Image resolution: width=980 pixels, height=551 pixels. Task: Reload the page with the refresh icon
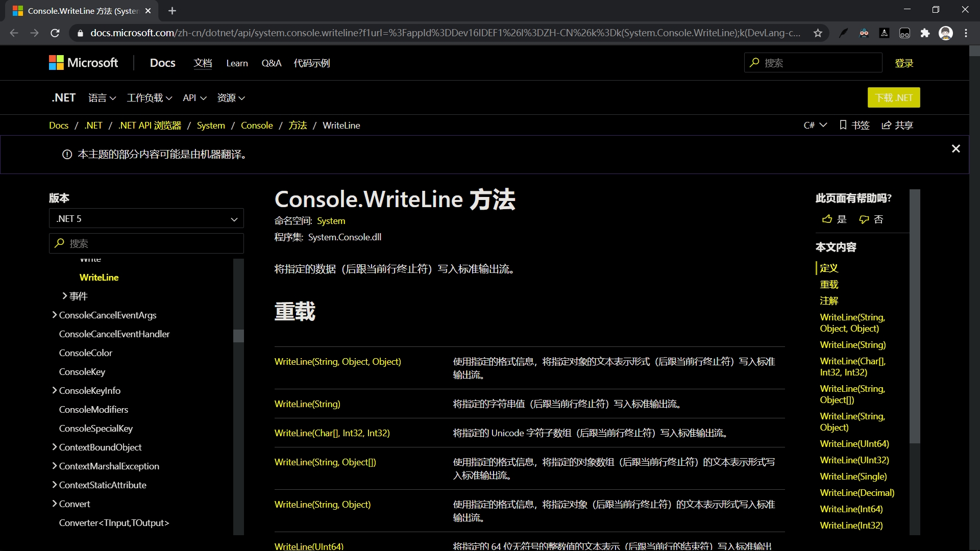(x=55, y=33)
